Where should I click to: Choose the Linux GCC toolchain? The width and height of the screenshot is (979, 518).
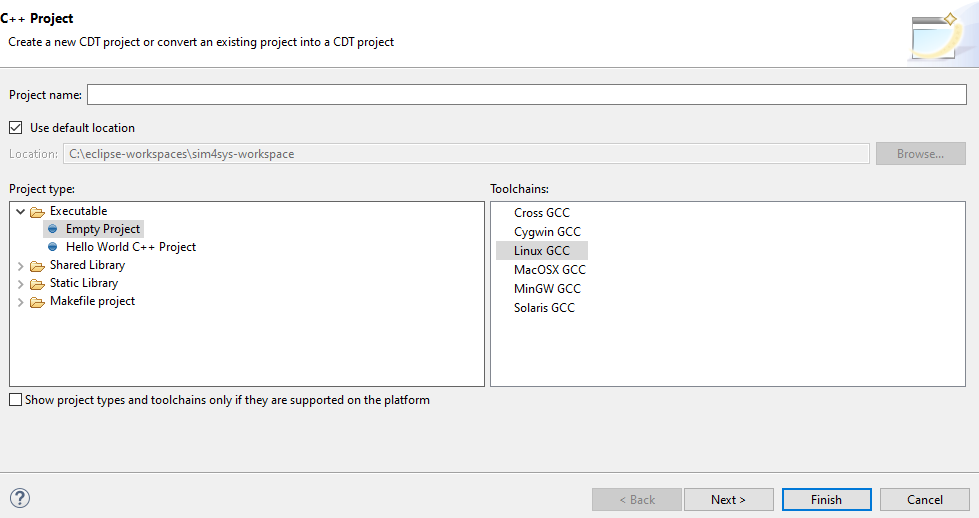542,251
